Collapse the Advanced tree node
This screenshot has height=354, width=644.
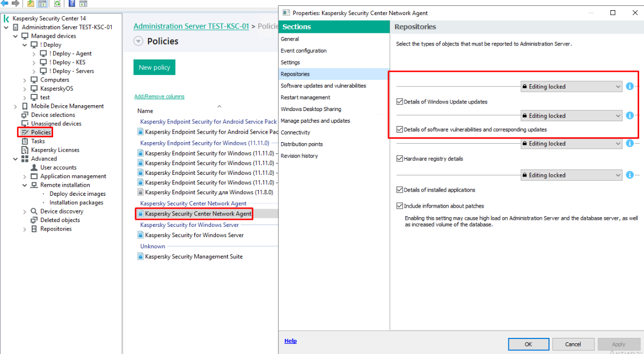coord(15,159)
